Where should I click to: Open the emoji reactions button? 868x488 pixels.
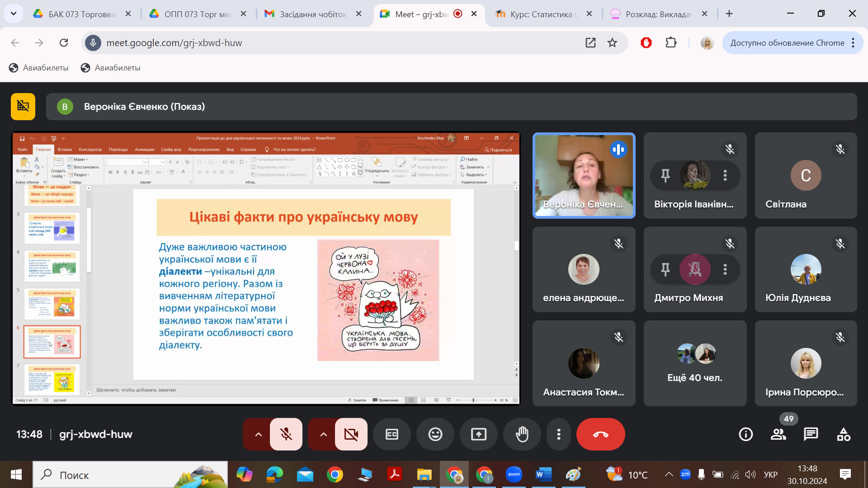(435, 434)
